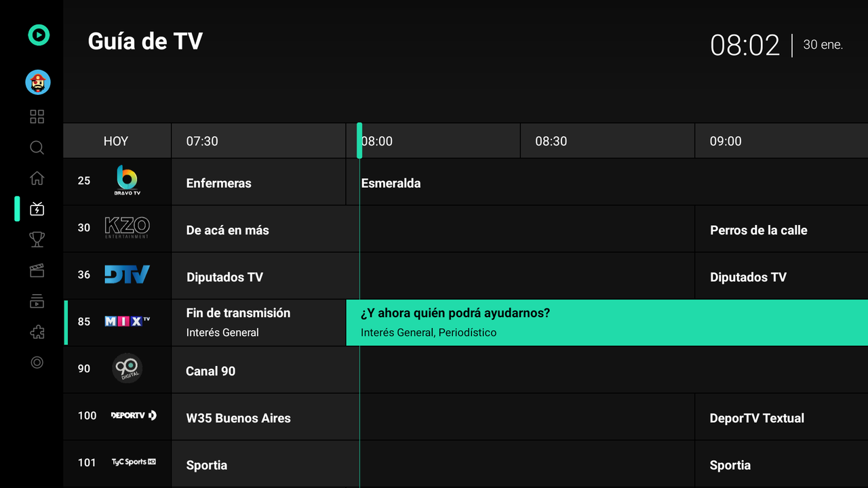Open the HOY day selector
This screenshot has height=488, width=868.
click(116, 140)
